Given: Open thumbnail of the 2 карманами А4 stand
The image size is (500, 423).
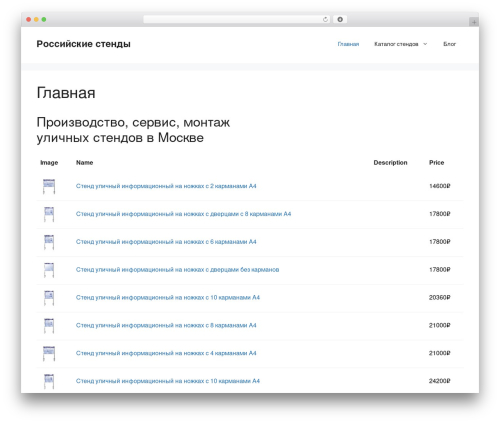Looking at the screenshot, I should [49, 186].
